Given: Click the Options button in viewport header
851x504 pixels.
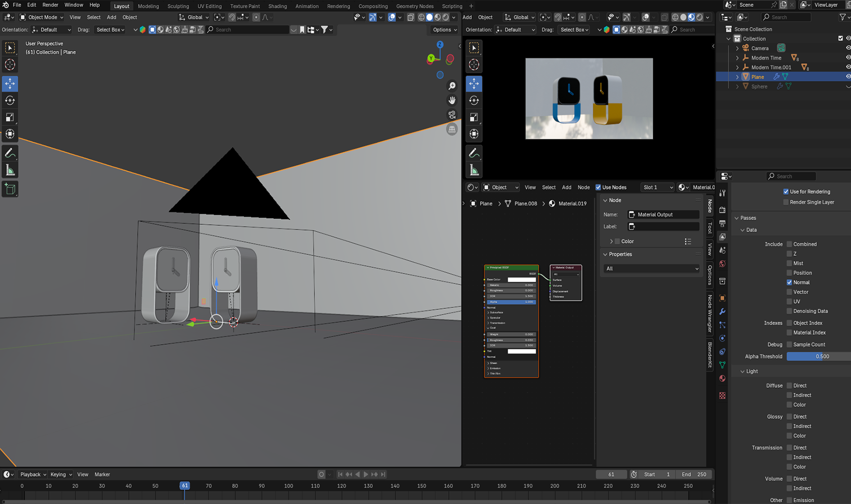Looking at the screenshot, I should point(445,30).
